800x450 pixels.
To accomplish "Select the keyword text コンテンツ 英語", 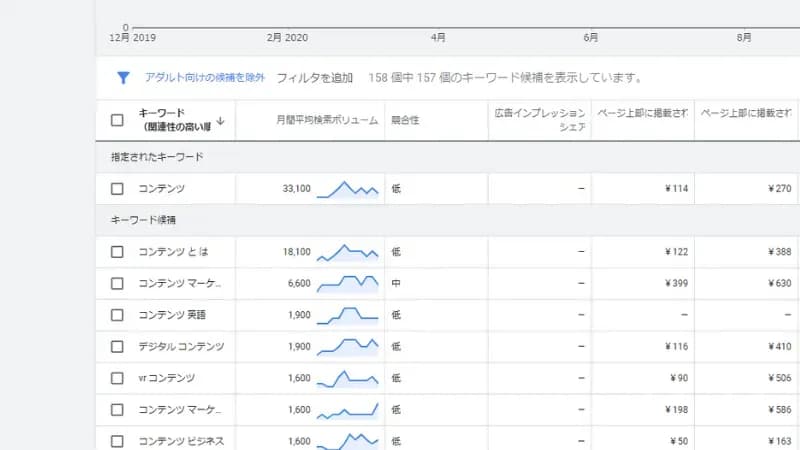I will point(172,315).
